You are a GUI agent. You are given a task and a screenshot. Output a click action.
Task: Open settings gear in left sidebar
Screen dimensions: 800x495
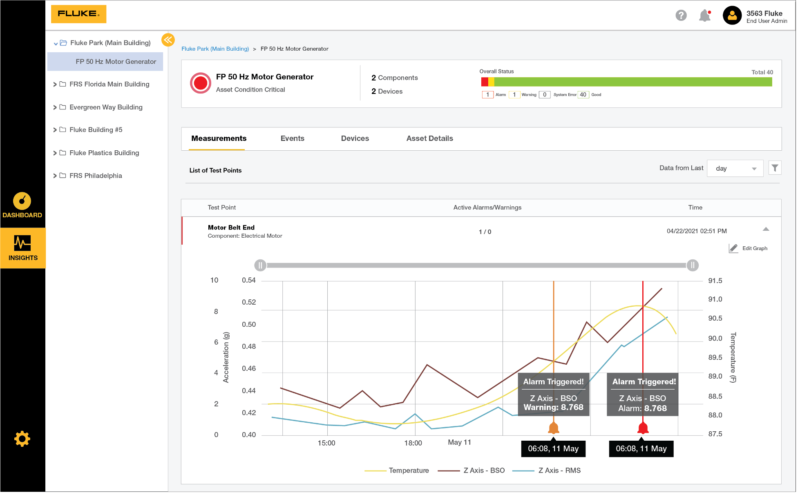(22, 438)
